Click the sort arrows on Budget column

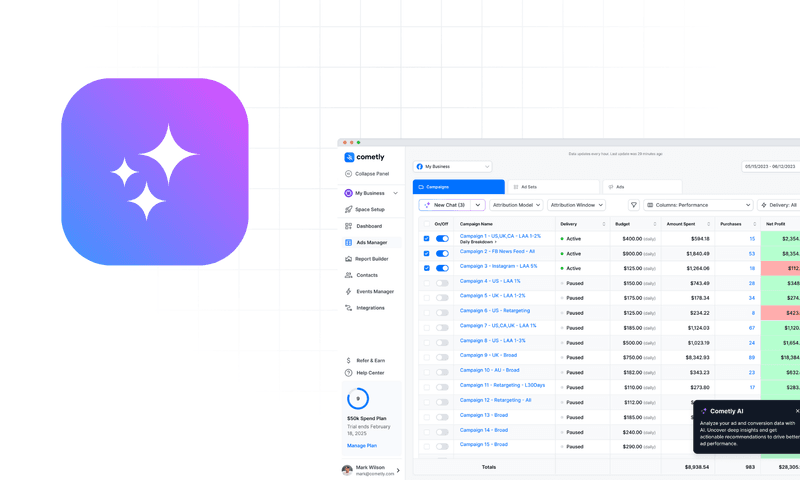click(x=655, y=224)
